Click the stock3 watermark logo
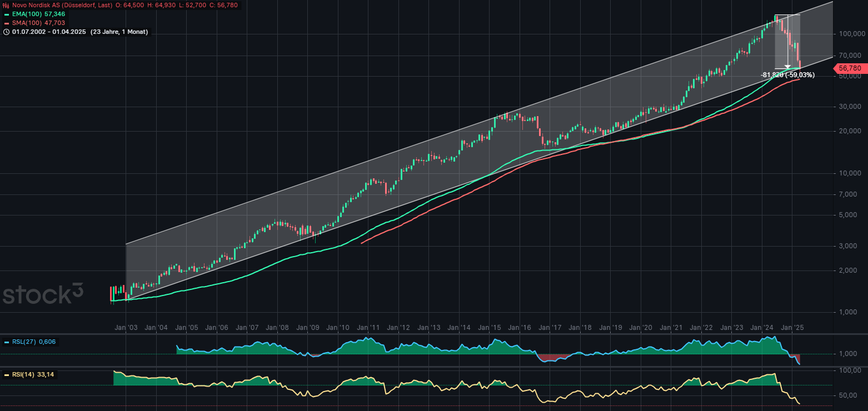Viewport: 868px width, 411px height. coord(43,294)
